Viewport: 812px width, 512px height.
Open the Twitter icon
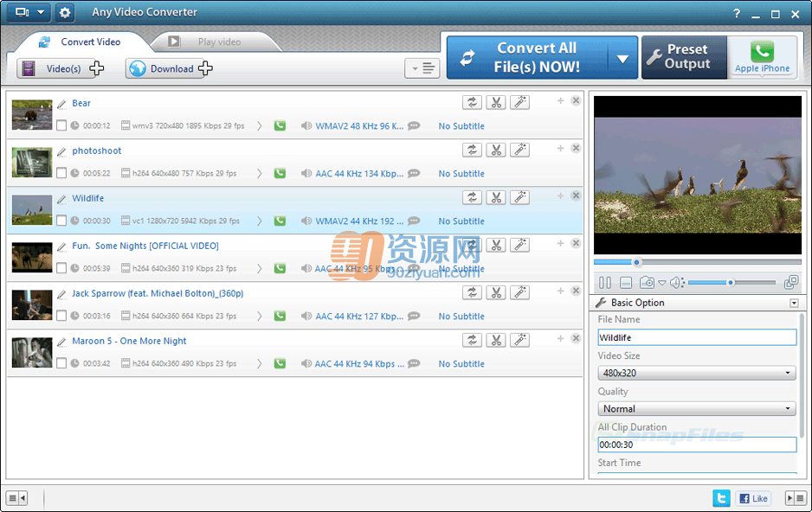click(x=721, y=498)
